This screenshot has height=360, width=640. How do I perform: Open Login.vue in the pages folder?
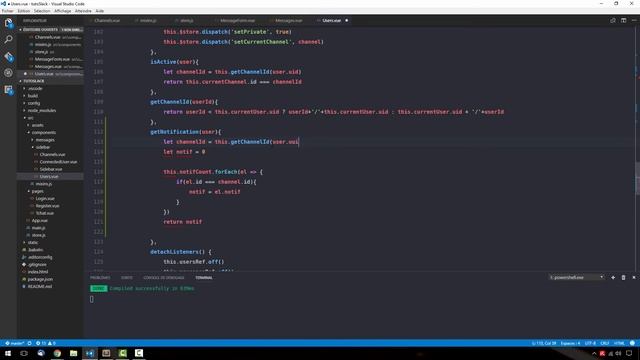coord(45,199)
